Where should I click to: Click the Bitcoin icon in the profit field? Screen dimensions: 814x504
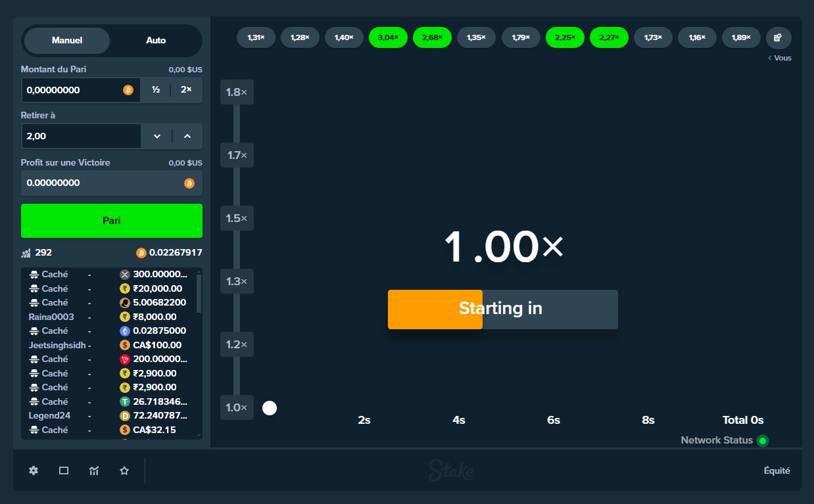[189, 183]
